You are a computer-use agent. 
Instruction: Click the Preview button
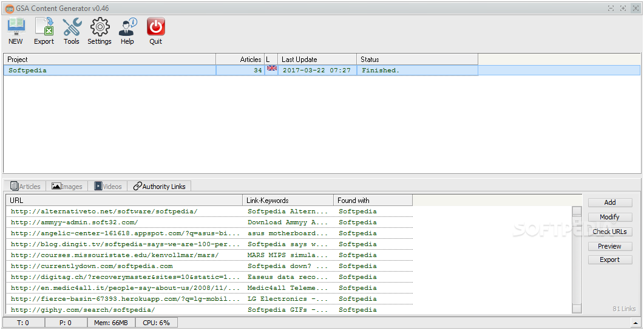click(610, 246)
